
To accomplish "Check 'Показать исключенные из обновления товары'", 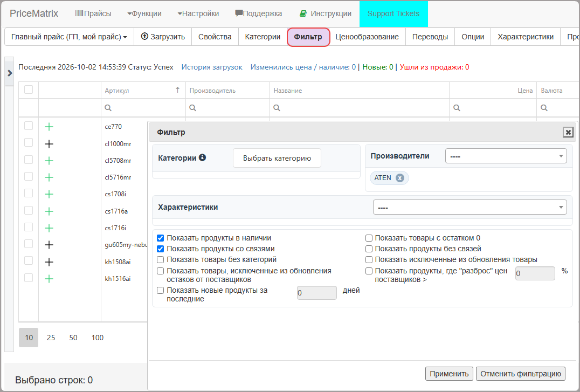I will (369, 259).
